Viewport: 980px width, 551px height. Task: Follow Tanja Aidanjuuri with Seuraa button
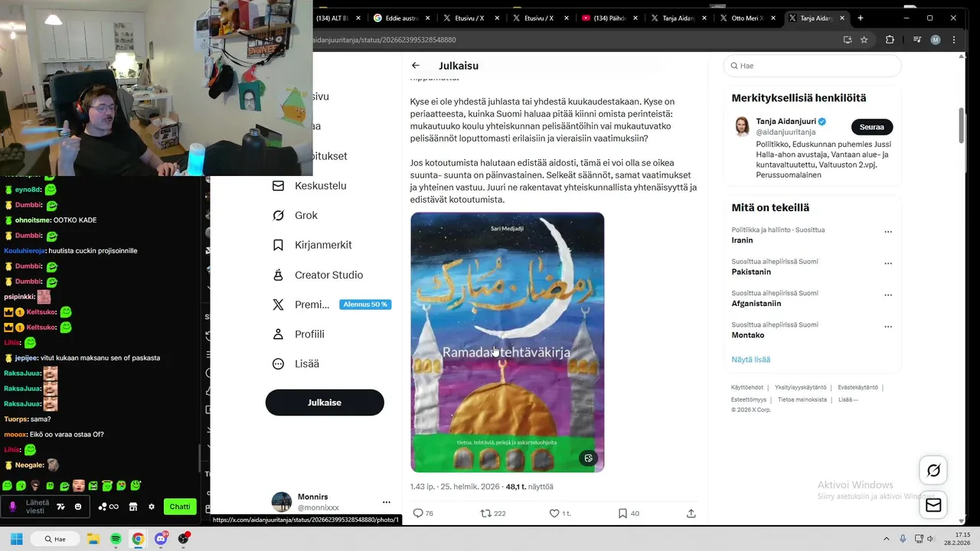pyautogui.click(x=872, y=127)
